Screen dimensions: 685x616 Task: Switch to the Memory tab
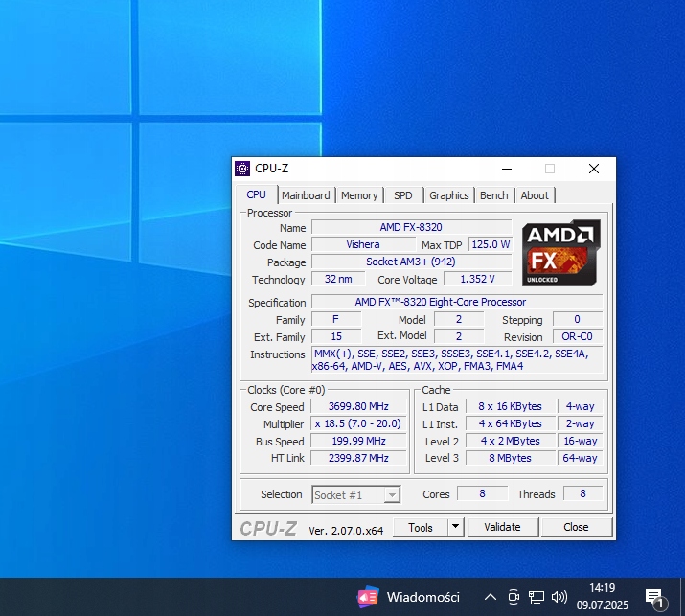pyautogui.click(x=359, y=195)
